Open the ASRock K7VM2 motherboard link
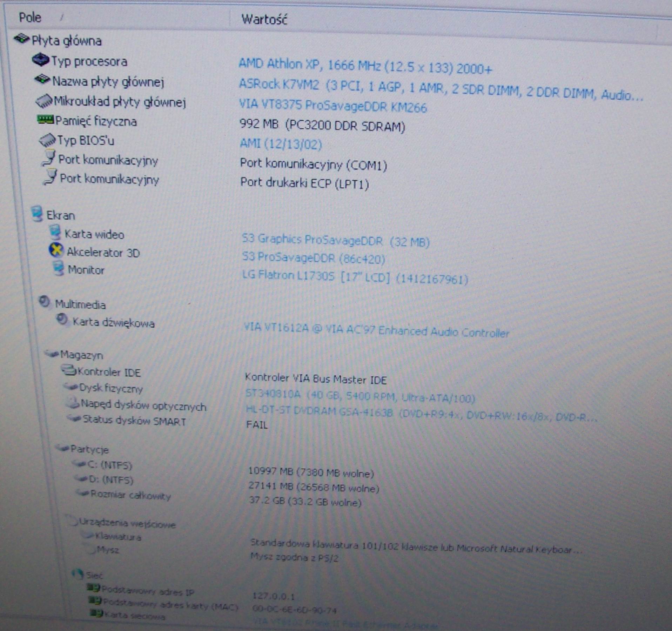This screenshot has height=631, width=672. coord(441,89)
